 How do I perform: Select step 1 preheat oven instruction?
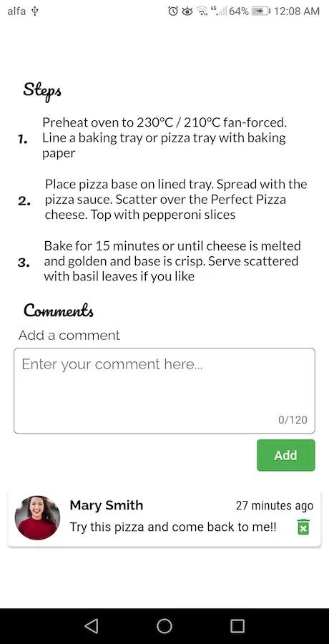click(164, 137)
